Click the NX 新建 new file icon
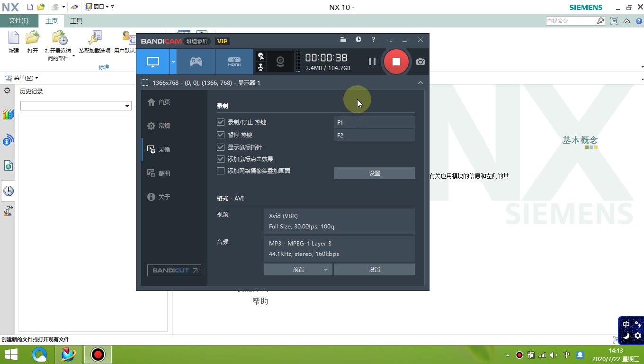644x364 pixels. (x=14, y=42)
